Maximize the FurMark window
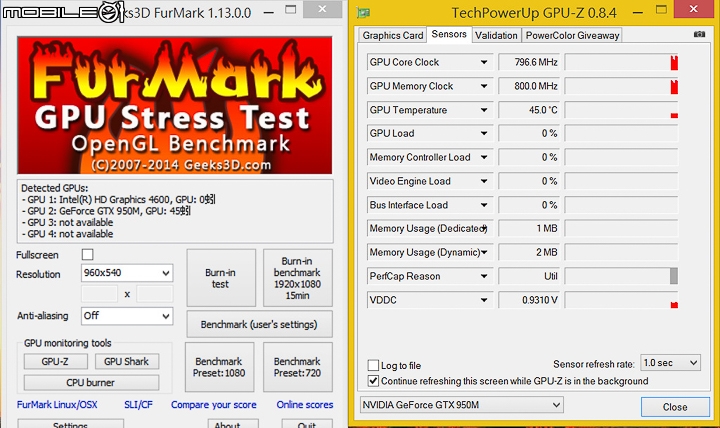 point(290,10)
